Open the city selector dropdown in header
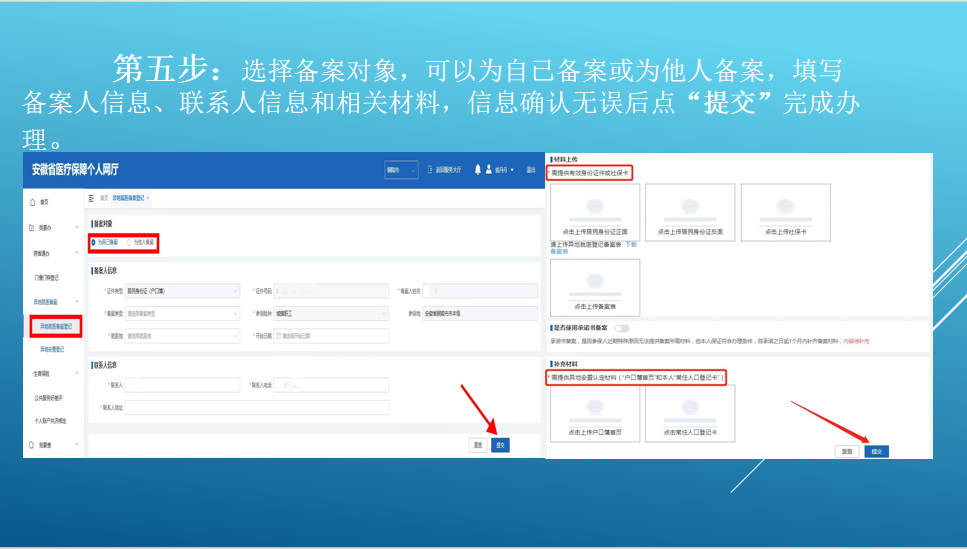Viewport: 967px width, 549px height. pyautogui.click(x=401, y=170)
